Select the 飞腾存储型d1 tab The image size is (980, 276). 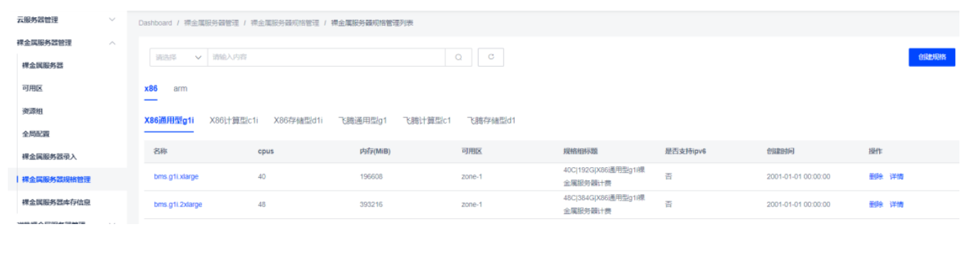pos(491,121)
